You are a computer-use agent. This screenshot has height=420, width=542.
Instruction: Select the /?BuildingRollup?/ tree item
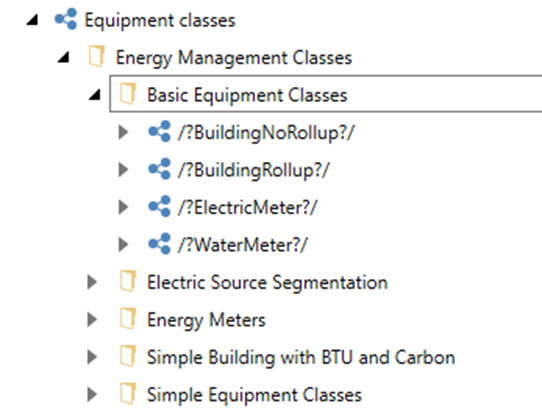click(x=254, y=170)
